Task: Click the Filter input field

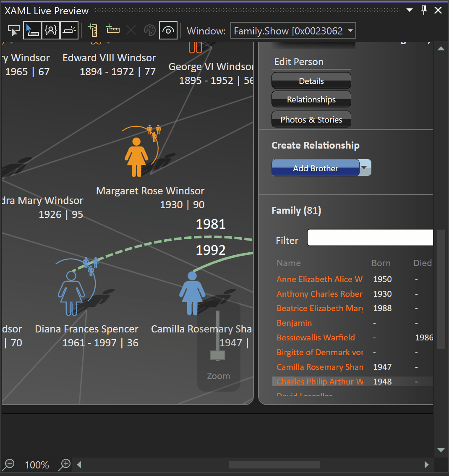Action: (x=370, y=237)
